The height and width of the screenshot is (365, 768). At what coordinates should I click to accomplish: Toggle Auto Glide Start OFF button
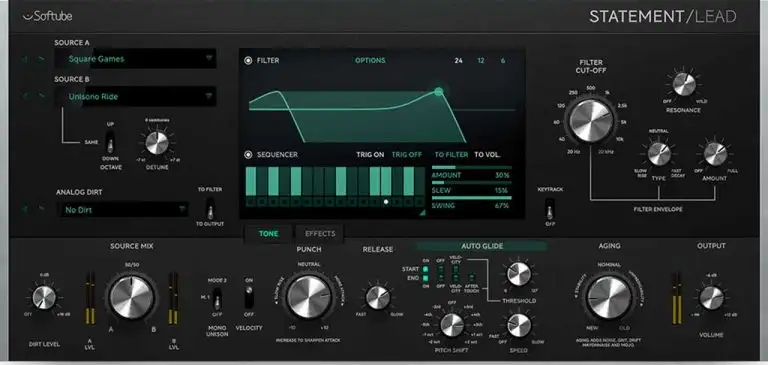440,269
